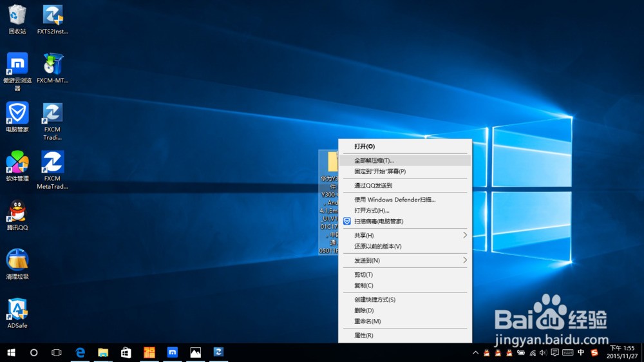Image resolution: width=644 pixels, height=362 pixels.
Task: Select the FXCM-MT... installer icon
Action: coord(52,68)
